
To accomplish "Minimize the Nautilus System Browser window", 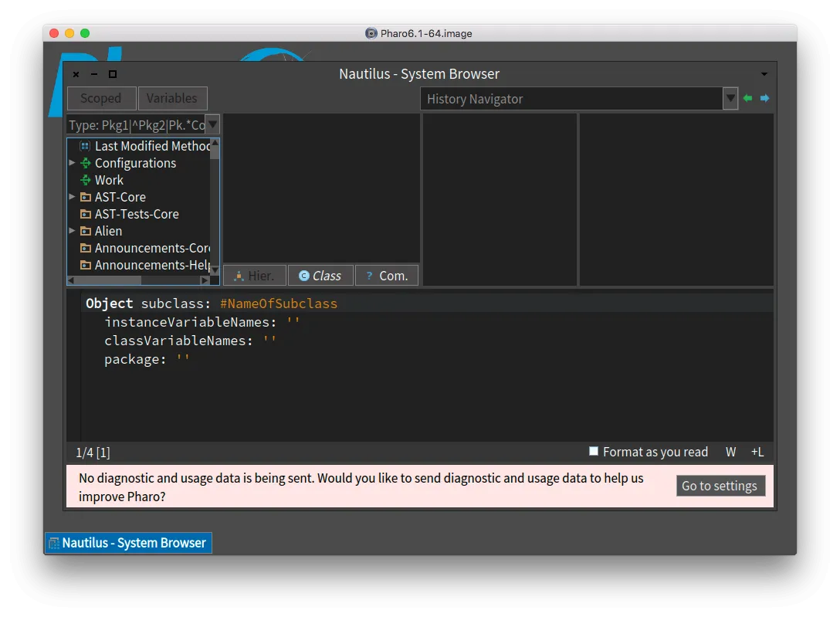I will point(94,74).
